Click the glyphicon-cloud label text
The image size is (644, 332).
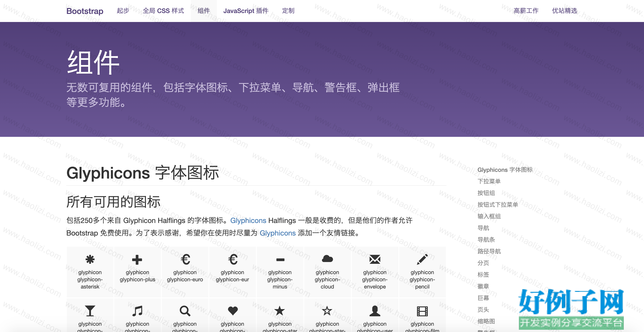click(327, 280)
